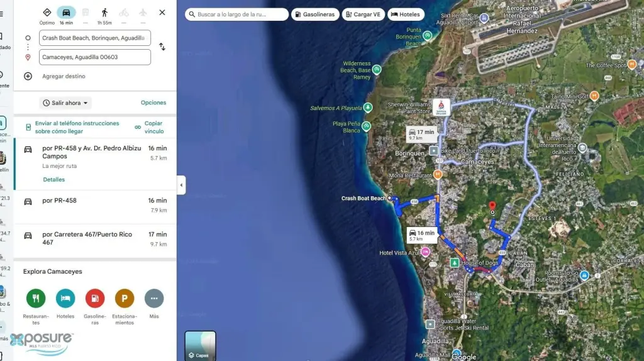Select the walking travel mode icon

click(104, 13)
